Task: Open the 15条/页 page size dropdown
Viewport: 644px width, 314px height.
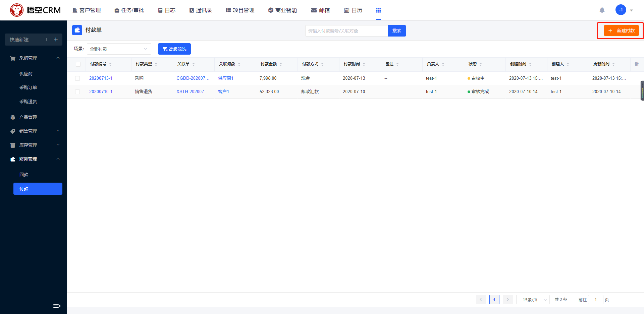Action: pos(533,300)
